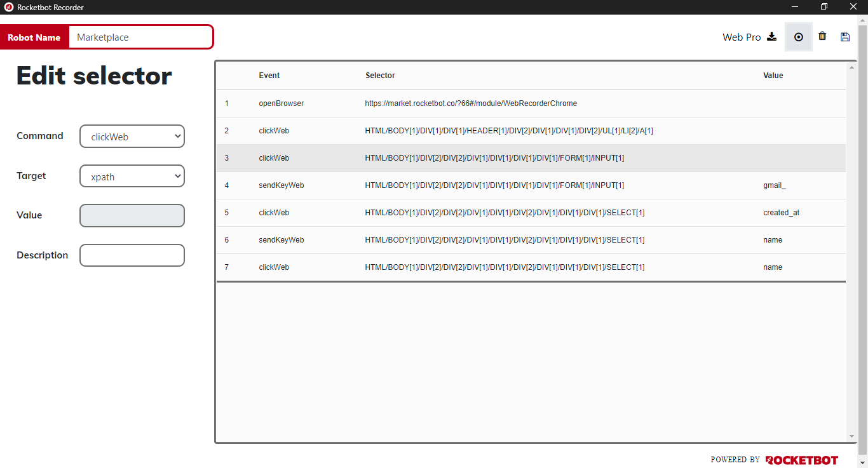
Task: Open the Target dropdown showing xpath
Action: click(132, 177)
